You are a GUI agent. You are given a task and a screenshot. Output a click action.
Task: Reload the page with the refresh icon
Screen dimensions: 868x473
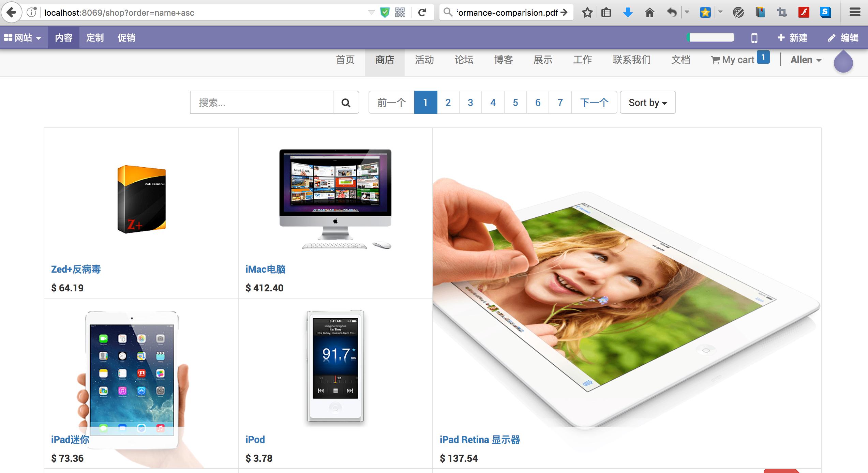(x=422, y=12)
